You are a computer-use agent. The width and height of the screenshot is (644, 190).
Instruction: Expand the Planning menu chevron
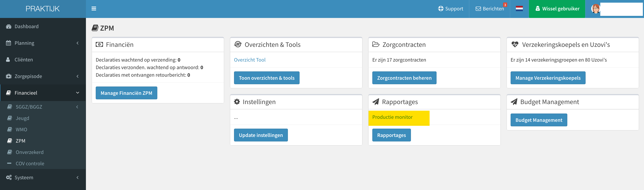pyautogui.click(x=77, y=43)
